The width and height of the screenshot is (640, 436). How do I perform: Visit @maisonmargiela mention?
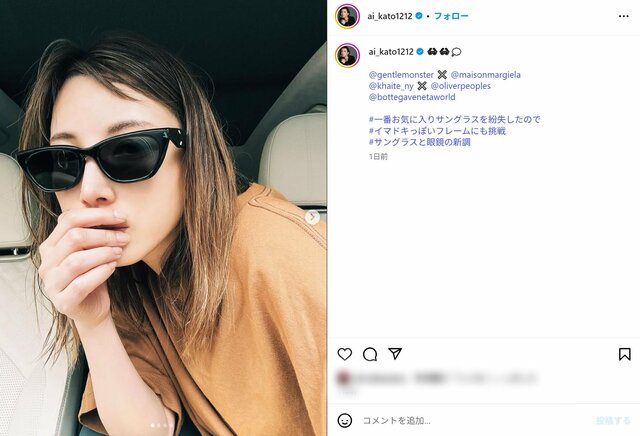tap(486, 75)
